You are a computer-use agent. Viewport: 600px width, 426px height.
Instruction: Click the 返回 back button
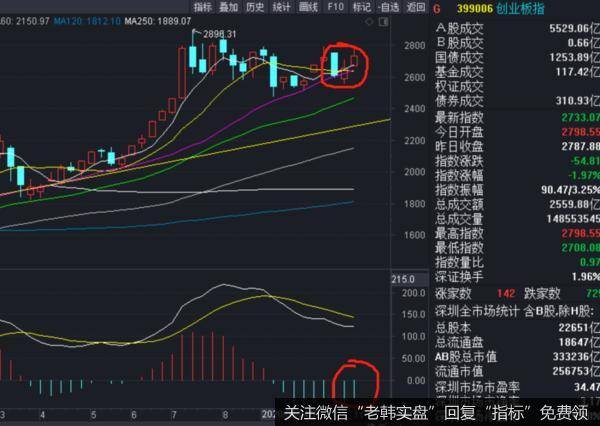[x=416, y=7]
